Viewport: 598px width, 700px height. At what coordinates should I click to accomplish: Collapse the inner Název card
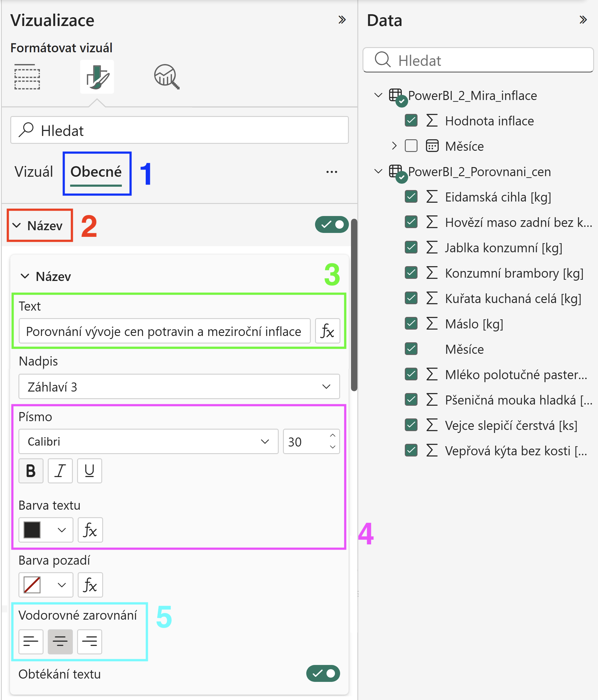[x=25, y=276]
